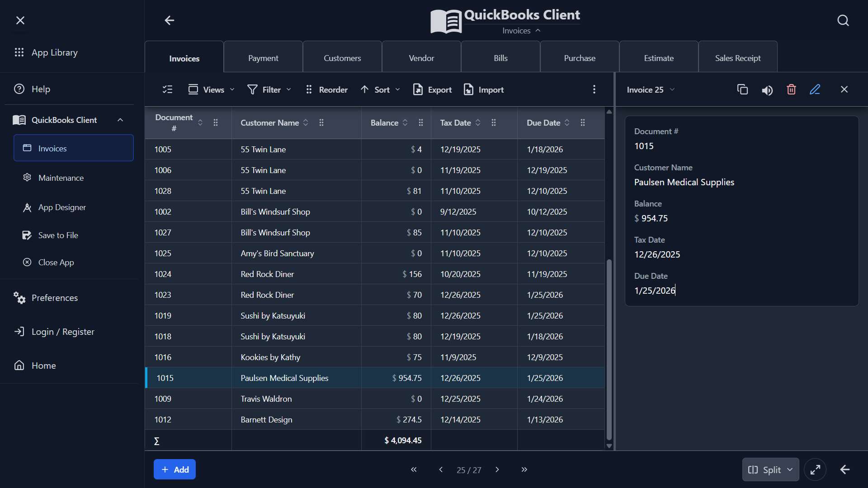Expand detail panel to full screen icon
Viewport: 868px width, 488px height.
coord(815,469)
